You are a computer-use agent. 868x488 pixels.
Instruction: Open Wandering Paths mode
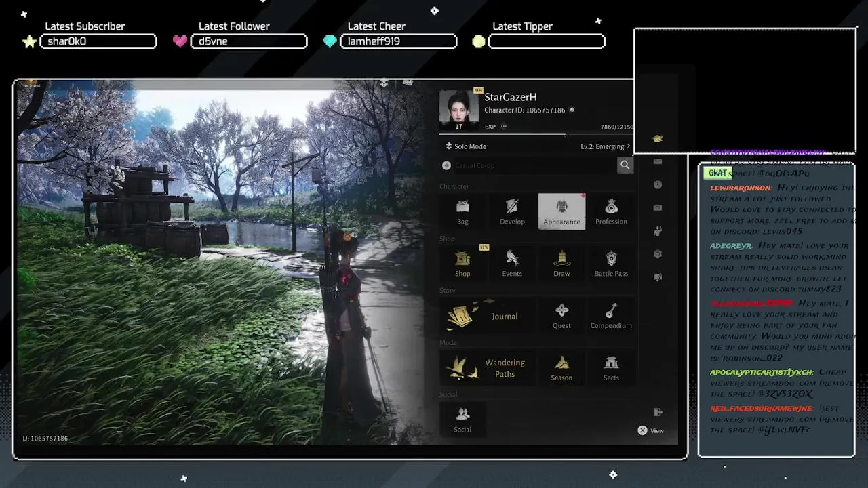pyautogui.click(x=487, y=368)
